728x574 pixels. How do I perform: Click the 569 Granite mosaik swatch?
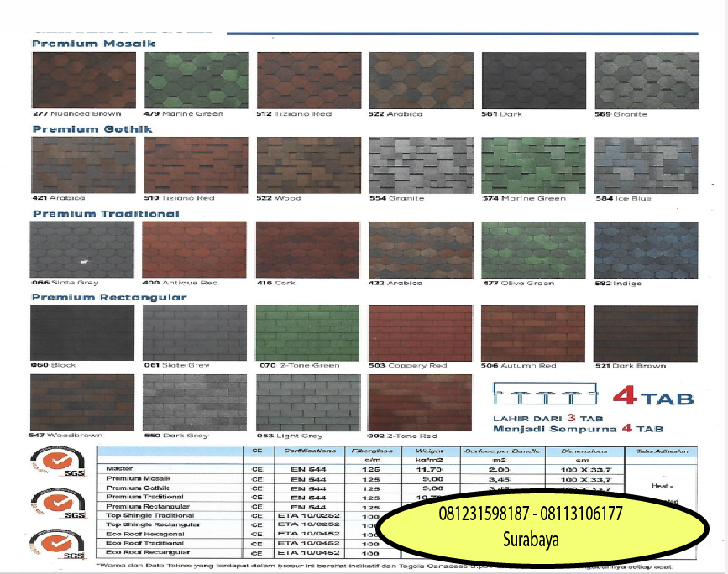647,81
